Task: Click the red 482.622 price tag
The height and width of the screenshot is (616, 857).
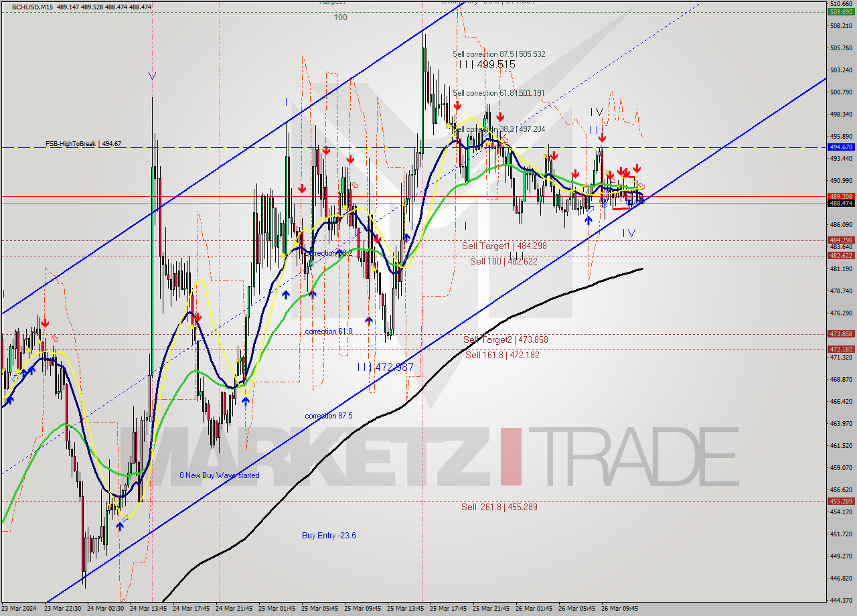Action: pos(841,255)
